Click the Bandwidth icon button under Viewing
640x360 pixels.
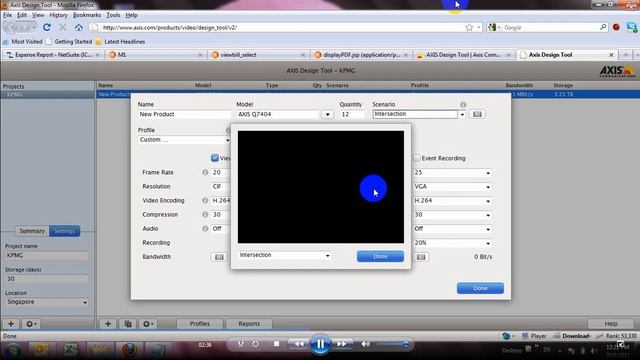219,257
